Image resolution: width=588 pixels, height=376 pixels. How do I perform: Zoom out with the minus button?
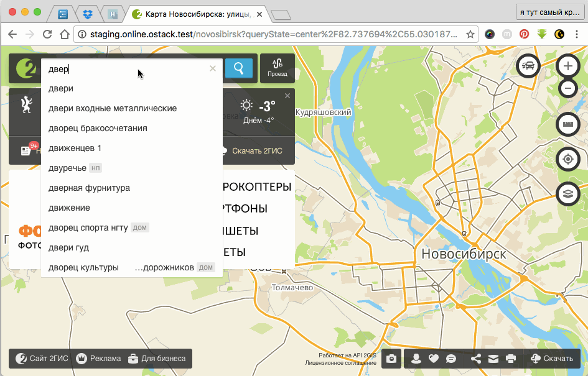pos(567,89)
